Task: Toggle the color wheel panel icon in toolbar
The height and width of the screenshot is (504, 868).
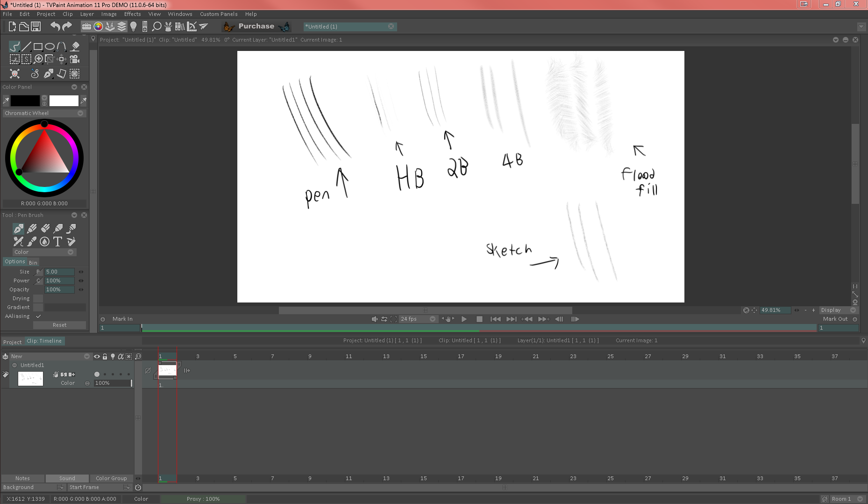Action: (x=98, y=27)
